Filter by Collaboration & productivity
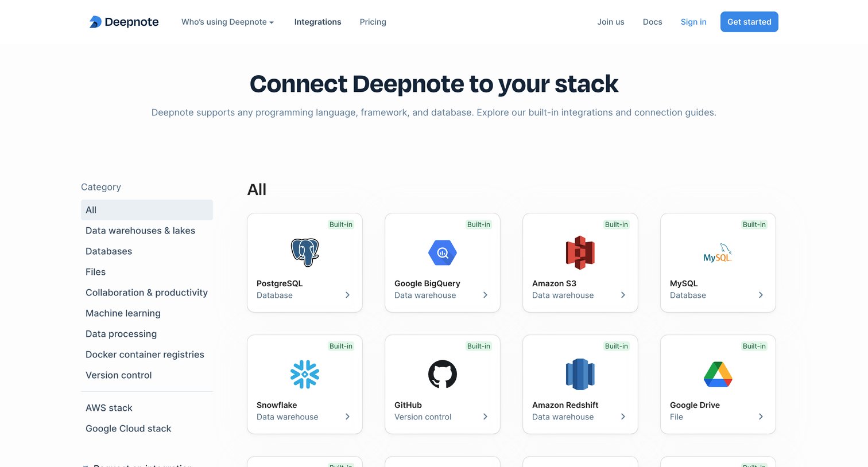868x467 pixels. click(x=147, y=293)
